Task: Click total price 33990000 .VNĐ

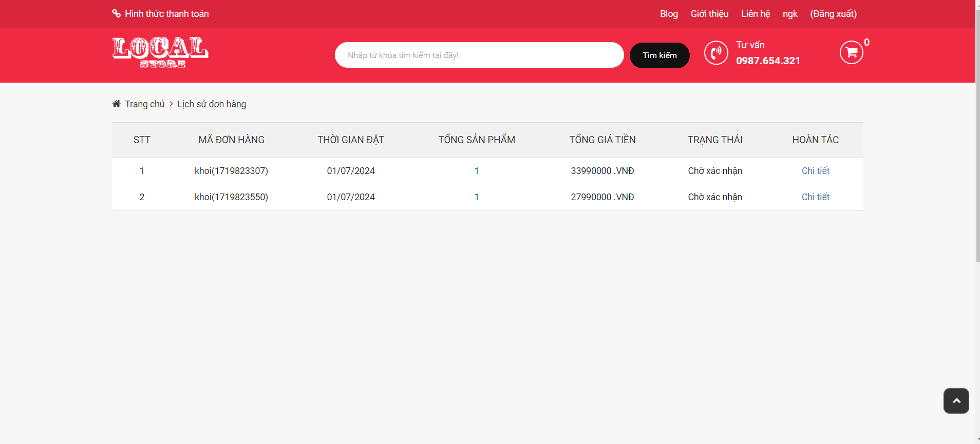Action: pyautogui.click(x=602, y=171)
